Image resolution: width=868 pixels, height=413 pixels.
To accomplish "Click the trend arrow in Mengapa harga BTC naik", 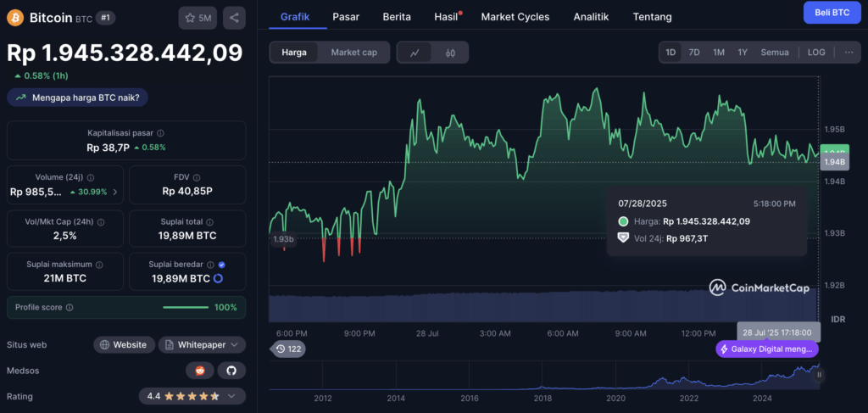I will point(21,98).
